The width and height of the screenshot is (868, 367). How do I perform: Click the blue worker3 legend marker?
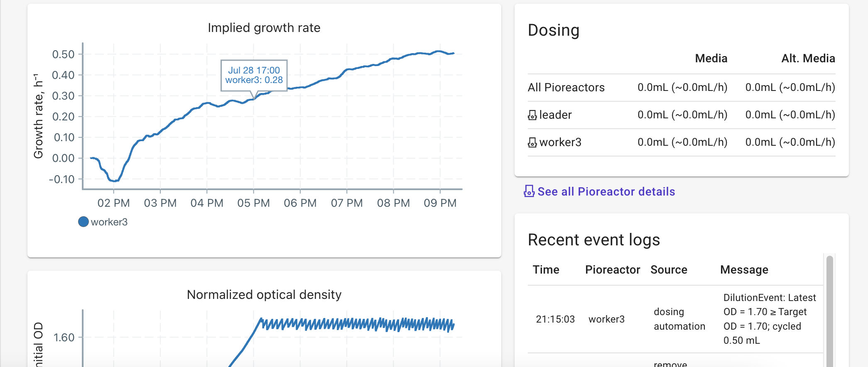[x=83, y=221]
